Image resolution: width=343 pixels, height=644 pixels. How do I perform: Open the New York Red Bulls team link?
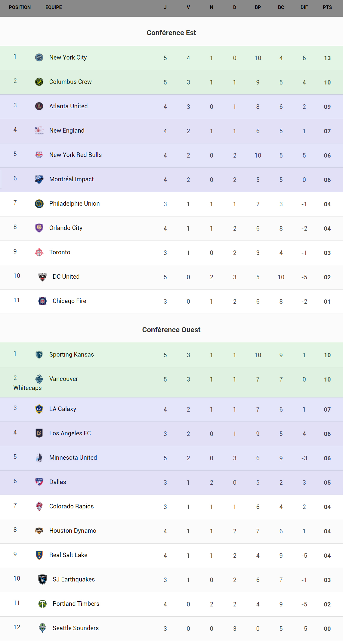click(76, 155)
